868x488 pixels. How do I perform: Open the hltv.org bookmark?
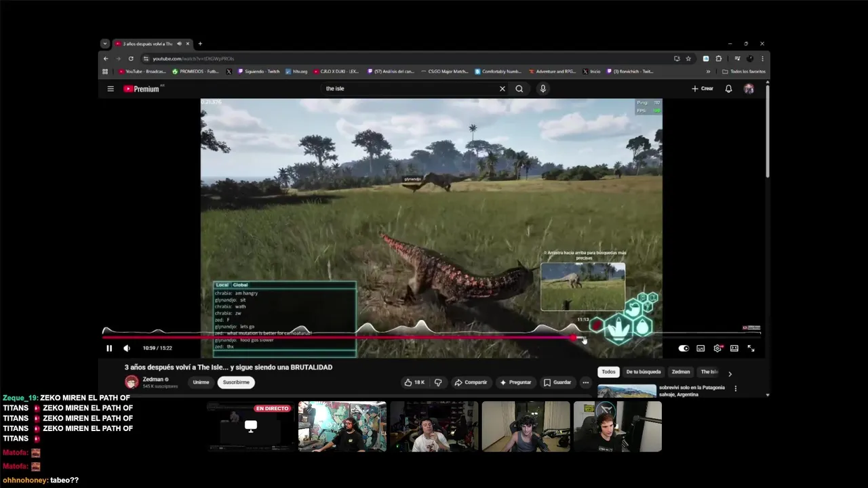[296, 71]
